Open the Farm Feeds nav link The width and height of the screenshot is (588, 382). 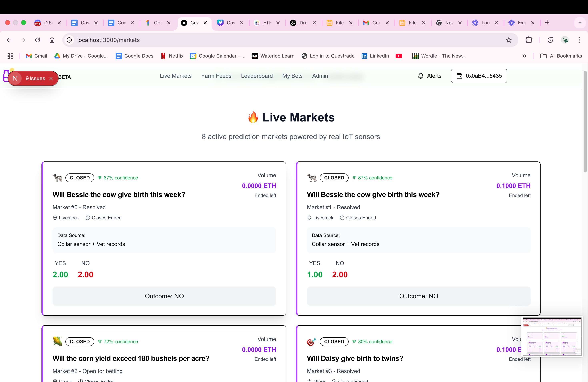pos(216,76)
